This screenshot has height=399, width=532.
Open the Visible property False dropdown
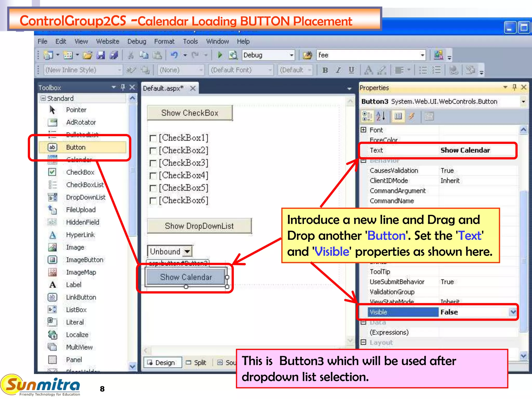(513, 312)
